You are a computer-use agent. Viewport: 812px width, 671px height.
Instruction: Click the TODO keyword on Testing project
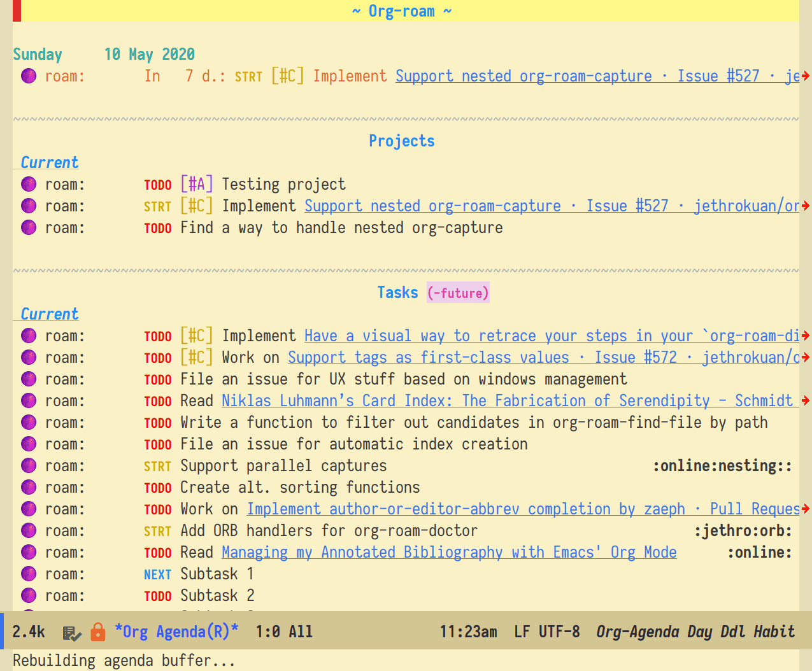pos(158,185)
